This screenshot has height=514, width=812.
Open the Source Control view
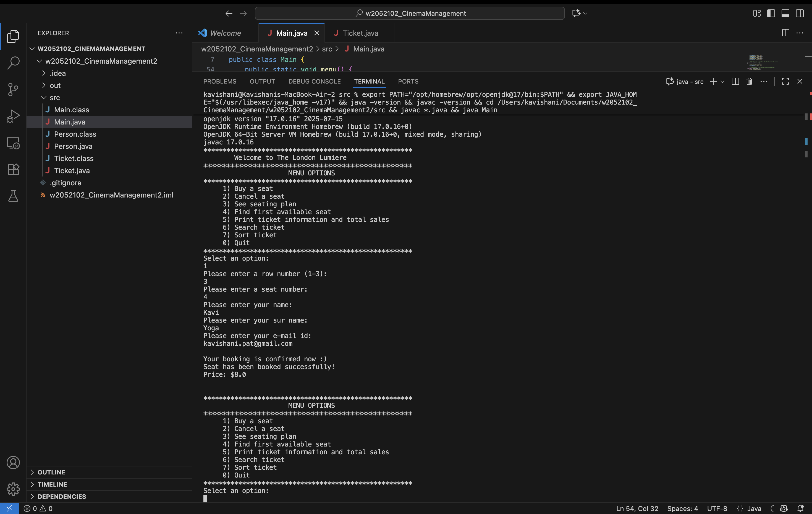(x=13, y=89)
